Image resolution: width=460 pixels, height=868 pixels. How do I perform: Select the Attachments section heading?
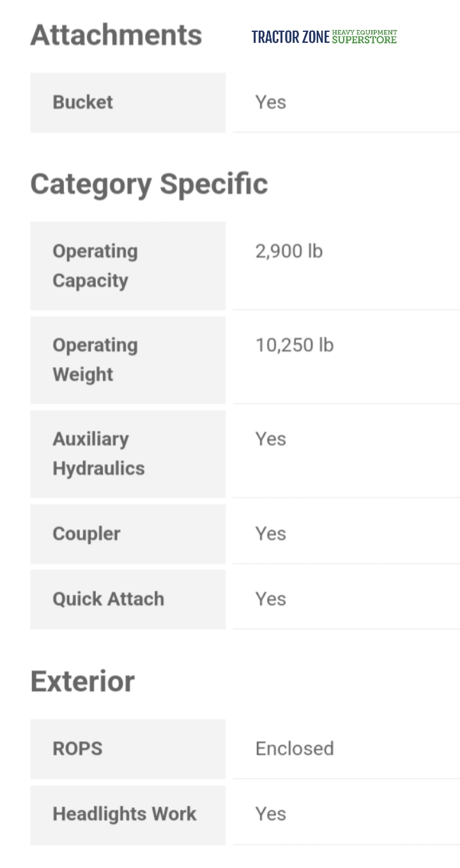(x=116, y=35)
